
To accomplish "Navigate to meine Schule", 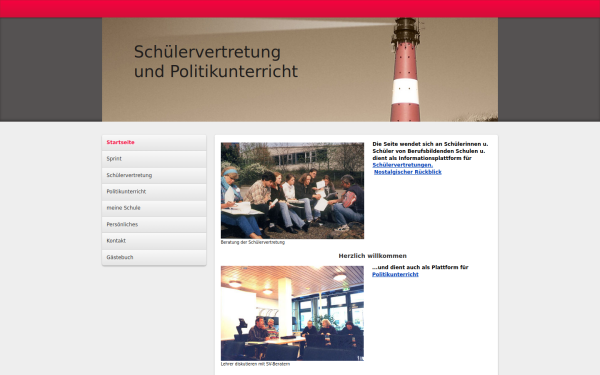I will (154, 208).
